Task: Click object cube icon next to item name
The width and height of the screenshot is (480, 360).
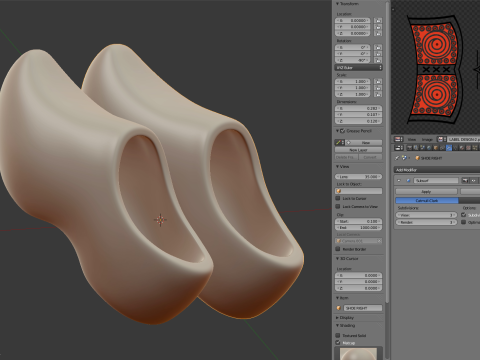Action: (339, 308)
